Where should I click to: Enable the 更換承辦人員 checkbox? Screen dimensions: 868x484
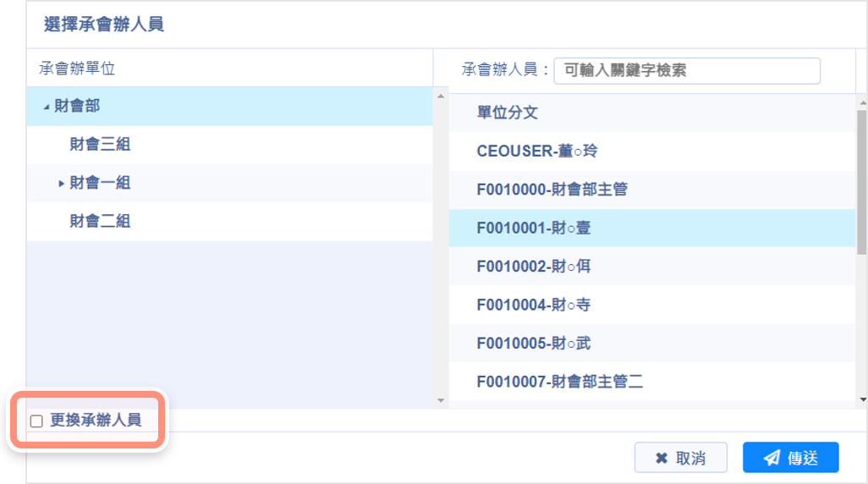pyautogui.click(x=36, y=421)
